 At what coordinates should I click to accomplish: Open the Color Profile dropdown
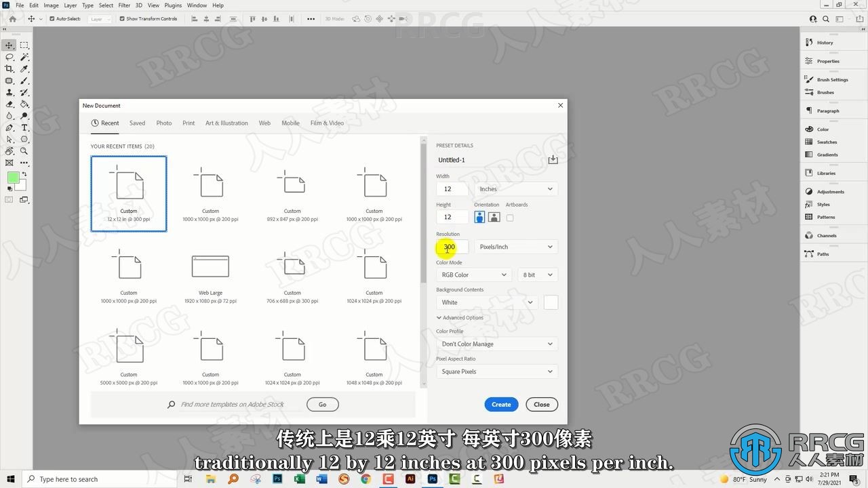click(497, 344)
